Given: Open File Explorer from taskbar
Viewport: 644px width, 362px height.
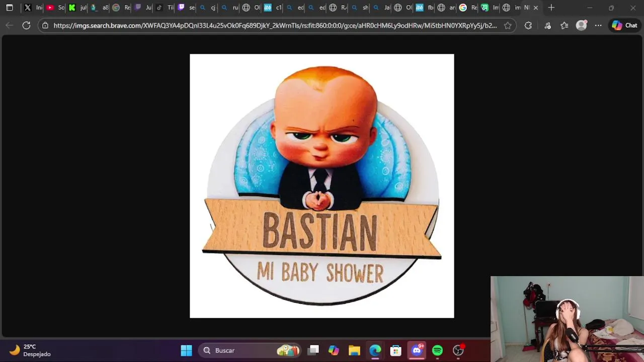Looking at the screenshot, I should click(354, 350).
